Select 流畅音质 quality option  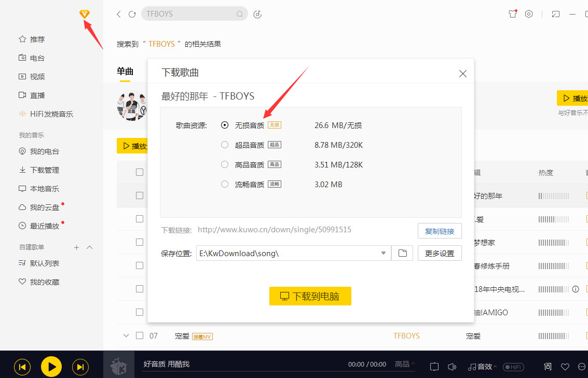[x=224, y=184]
